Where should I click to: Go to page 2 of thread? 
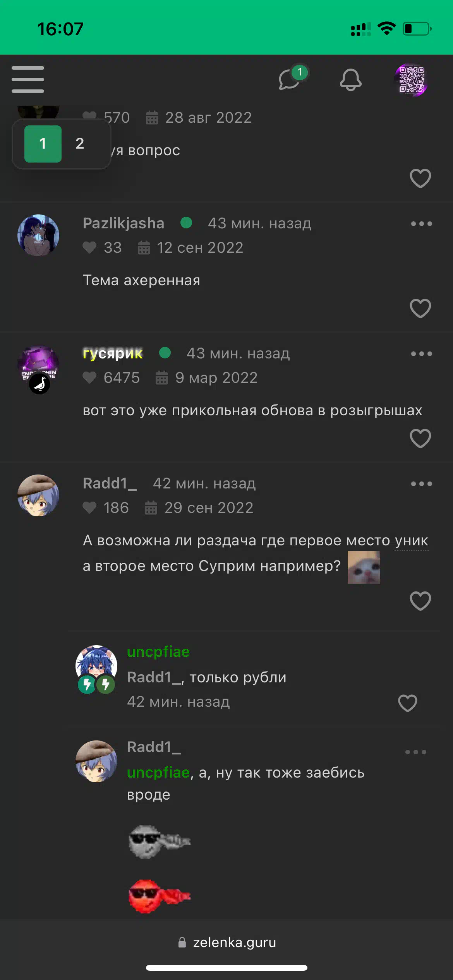tap(80, 144)
